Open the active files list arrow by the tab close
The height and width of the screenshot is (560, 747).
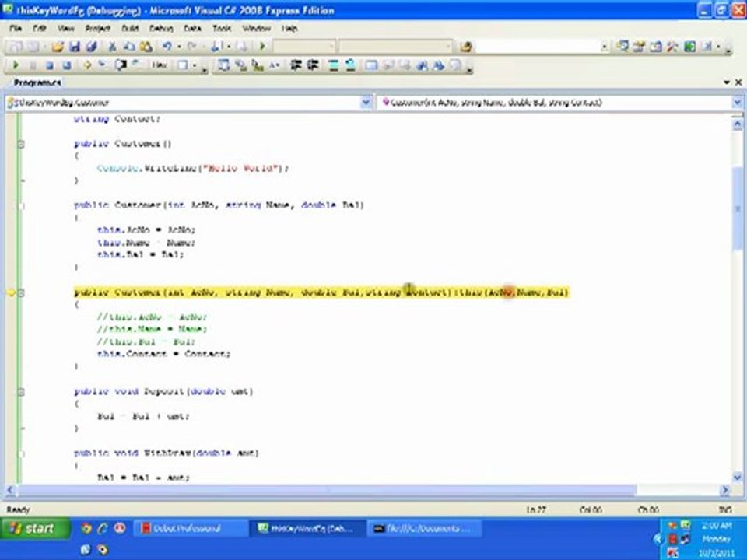[x=727, y=82]
